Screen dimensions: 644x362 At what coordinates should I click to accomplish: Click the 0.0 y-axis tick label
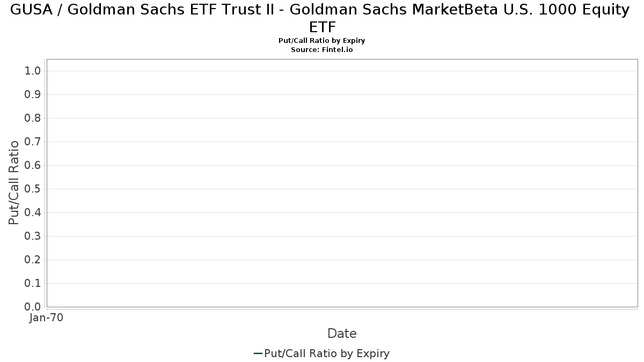[33, 307]
